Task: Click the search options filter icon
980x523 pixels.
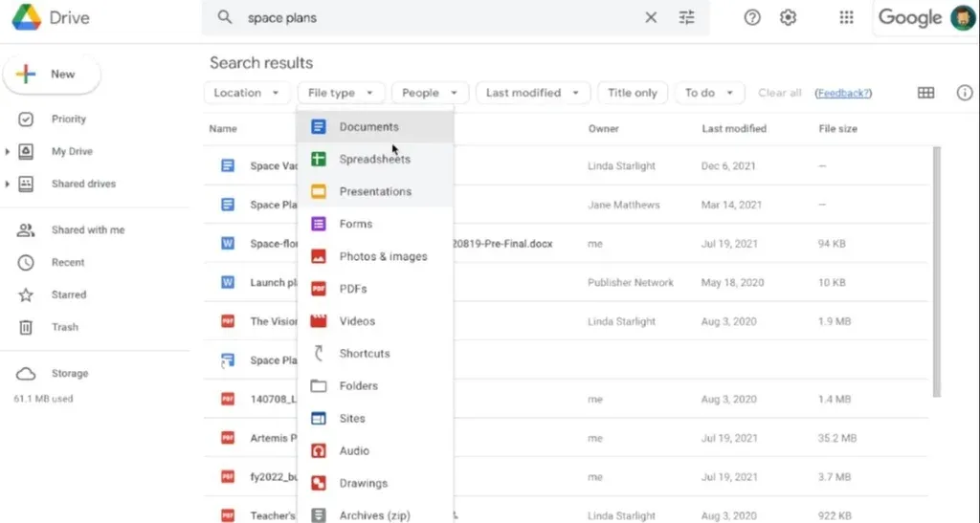Action: pos(687,17)
